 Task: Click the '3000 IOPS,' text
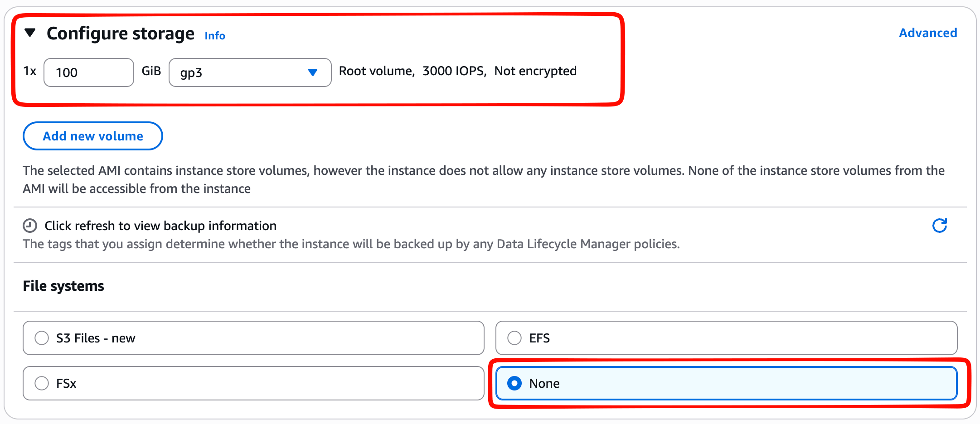click(x=455, y=71)
